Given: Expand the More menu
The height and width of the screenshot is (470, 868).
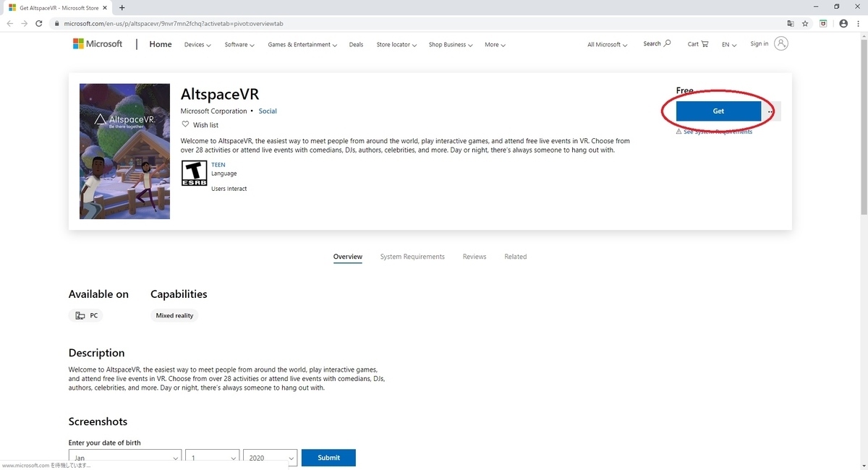Looking at the screenshot, I should tap(495, 44).
